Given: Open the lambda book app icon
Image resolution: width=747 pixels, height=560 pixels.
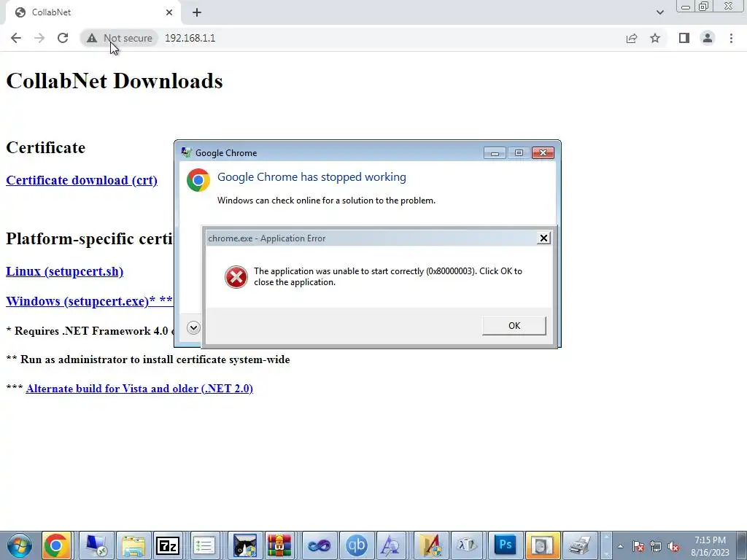Looking at the screenshot, I should point(468,545).
